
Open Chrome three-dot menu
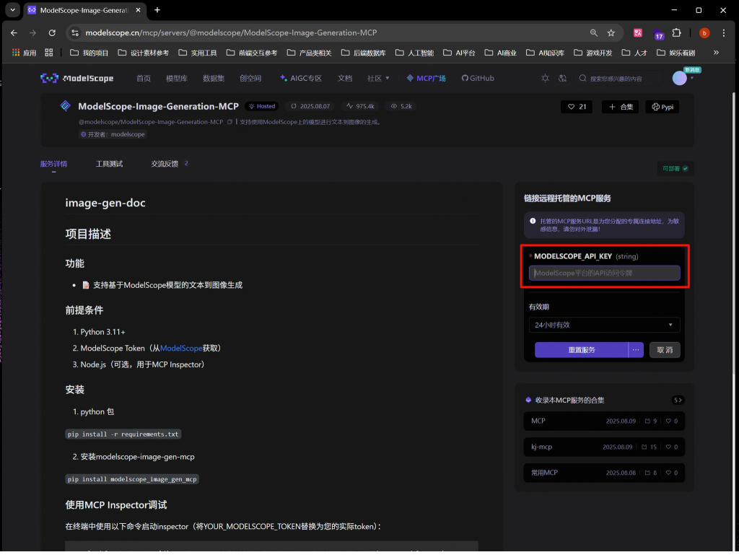pyautogui.click(x=723, y=32)
